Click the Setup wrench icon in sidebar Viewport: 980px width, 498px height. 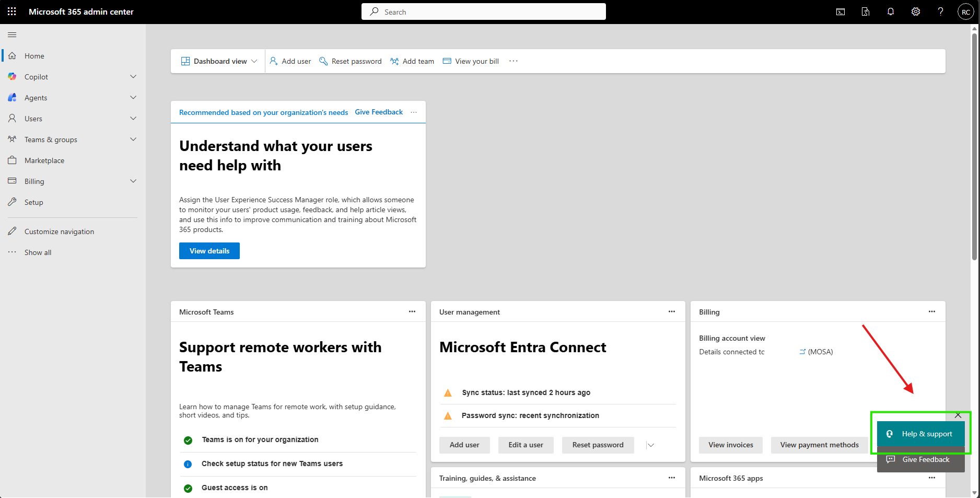pyautogui.click(x=13, y=202)
